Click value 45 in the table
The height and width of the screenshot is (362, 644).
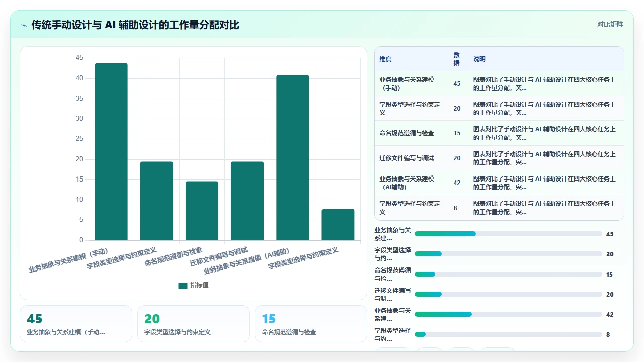(457, 84)
